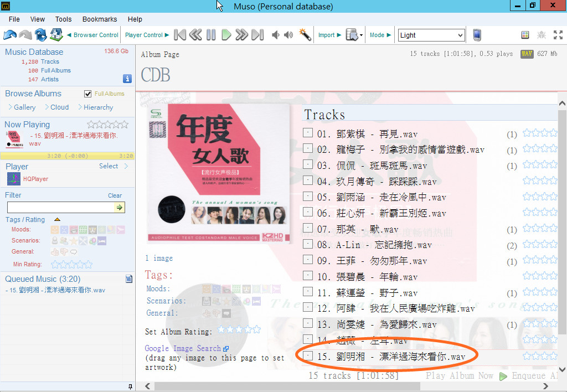Lower volume with the speaker-down icon

tap(276, 35)
